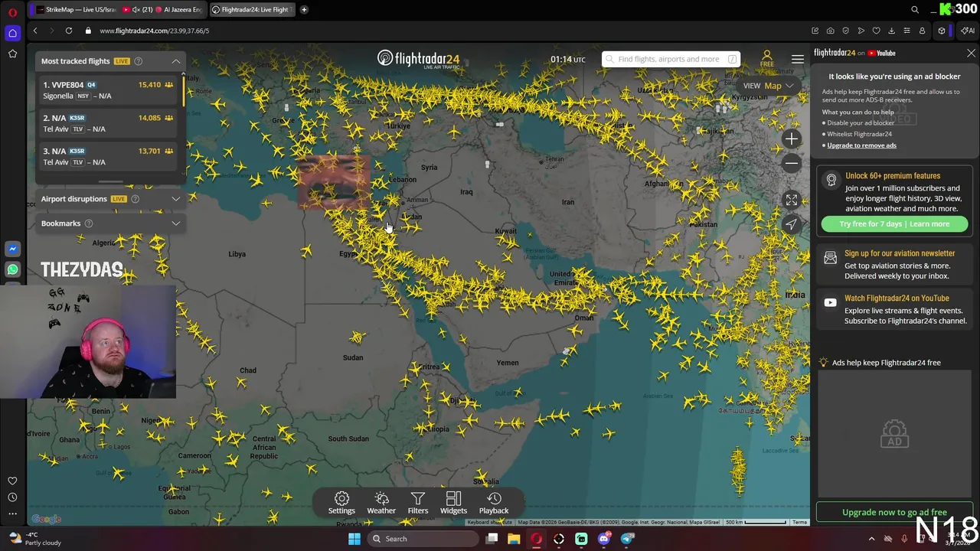Open the VIEW Map dropdown
The image size is (980, 551).
point(768,86)
